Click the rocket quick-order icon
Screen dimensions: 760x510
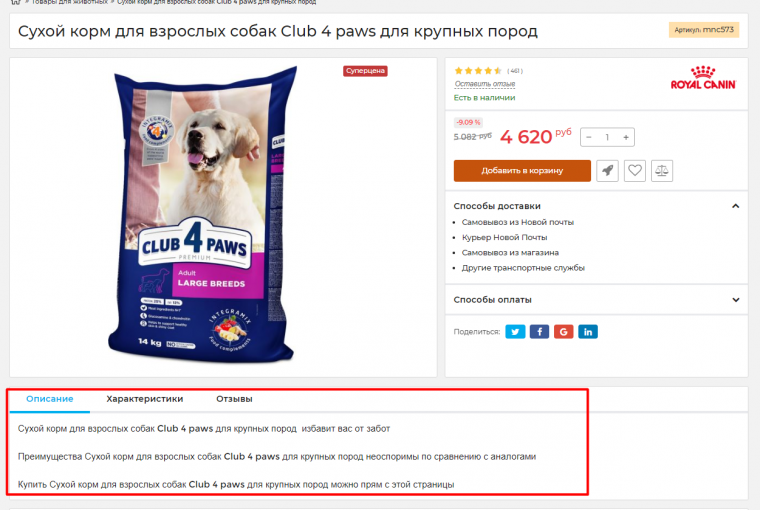click(607, 171)
